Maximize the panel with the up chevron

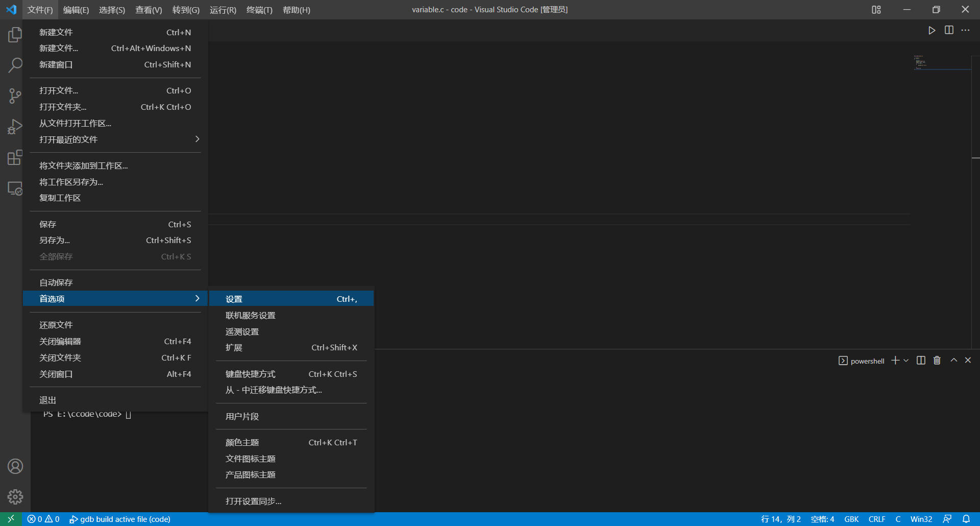coord(953,361)
